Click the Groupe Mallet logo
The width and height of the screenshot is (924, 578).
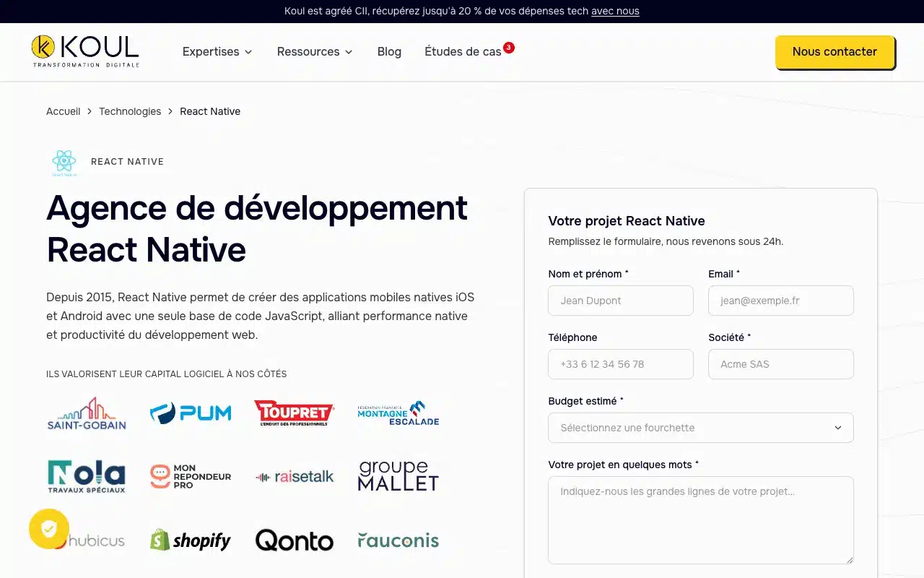(398, 477)
